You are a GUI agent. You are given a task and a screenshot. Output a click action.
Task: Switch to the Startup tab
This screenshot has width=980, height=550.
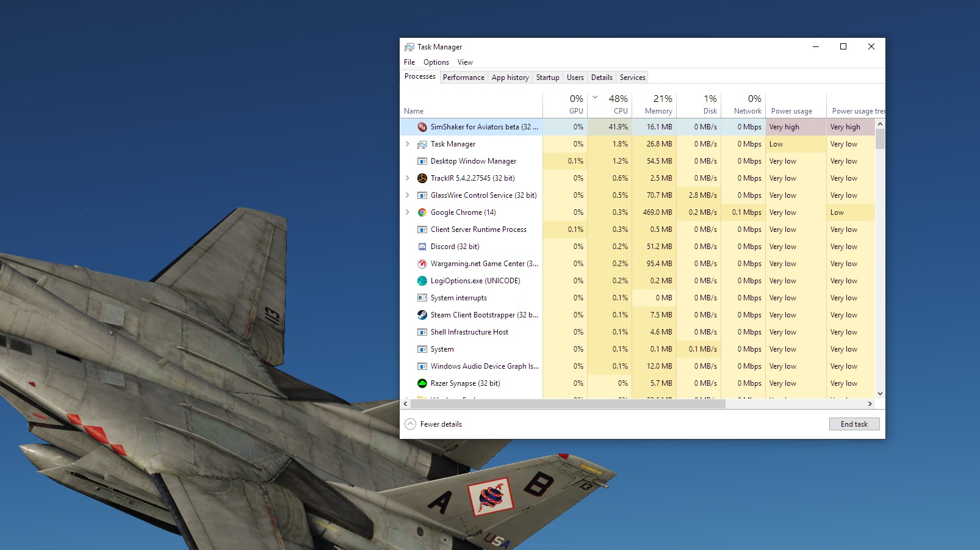pos(547,78)
